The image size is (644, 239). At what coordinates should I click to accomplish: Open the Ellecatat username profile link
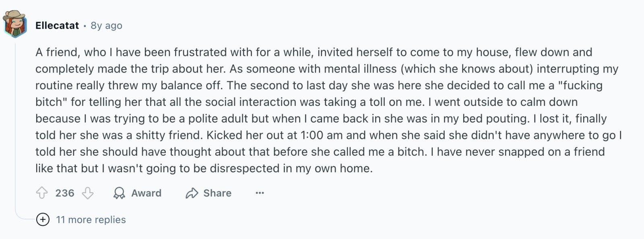(57, 25)
